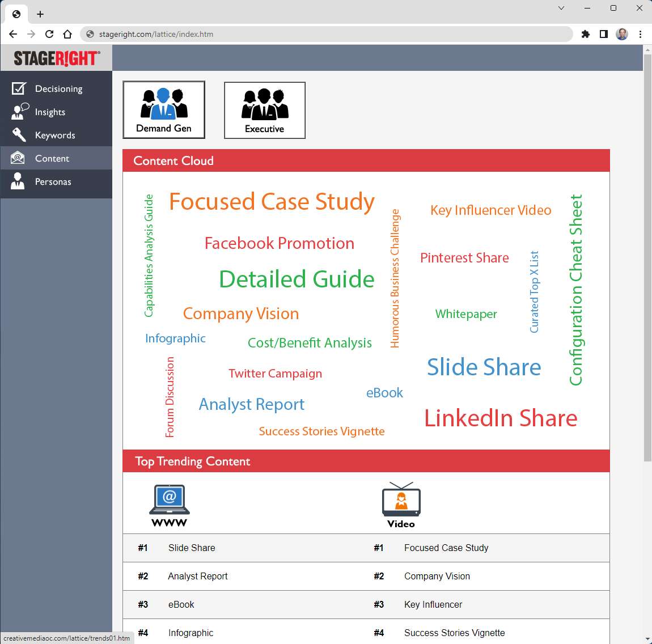Click the scrollbar down arrow

[x=647, y=639]
